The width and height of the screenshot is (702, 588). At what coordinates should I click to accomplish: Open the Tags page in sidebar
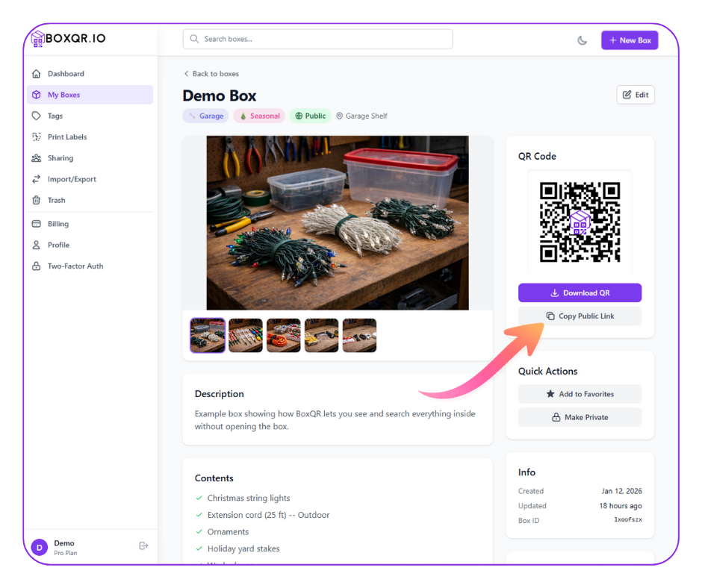pyautogui.click(x=55, y=116)
